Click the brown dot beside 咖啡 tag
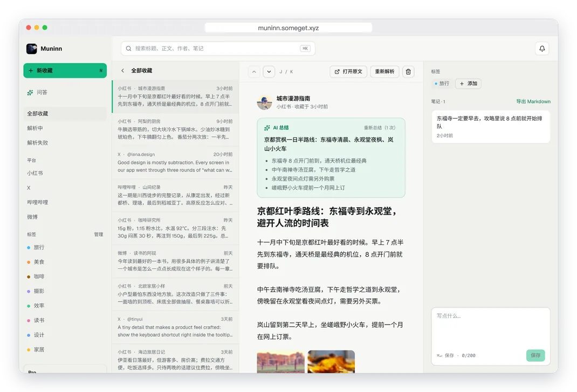Viewport: 577px width, 392px height. click(29, 277)
